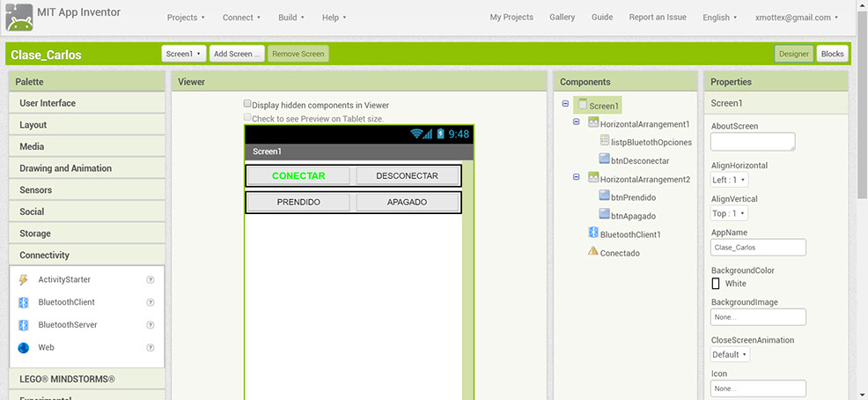Screen dimensions: 868x400
Task: Click the HorizontalArrangement1 icon in Components
Action: 593,122
